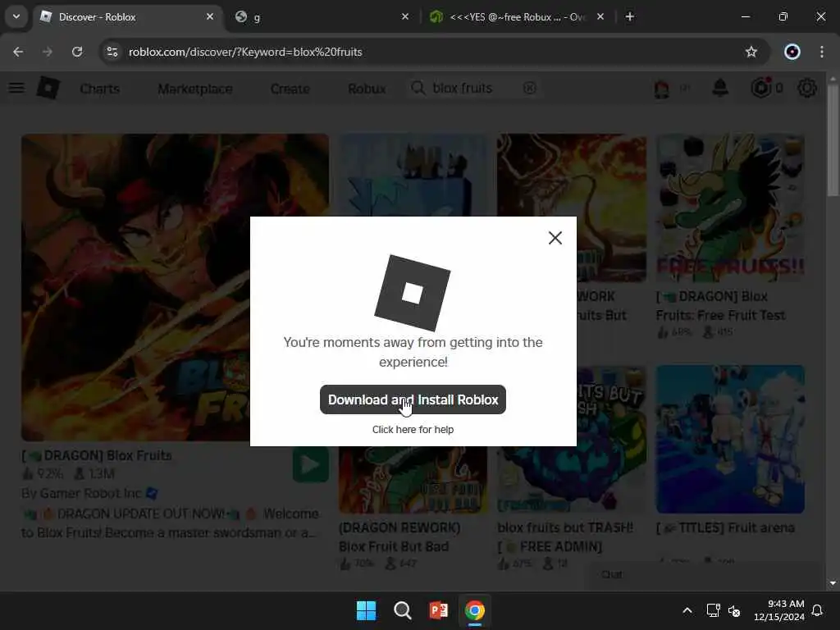
Task: Close the tab titled g
Action: (405, 16)
